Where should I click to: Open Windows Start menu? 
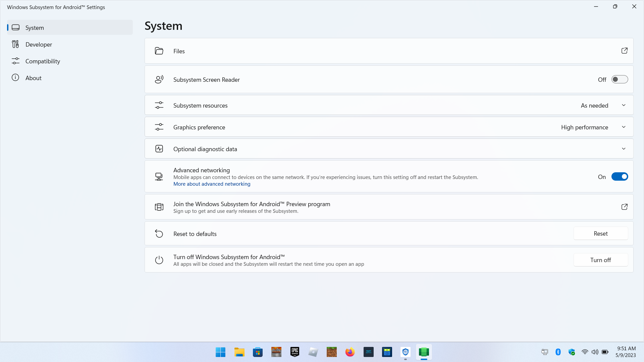[220, 352]
